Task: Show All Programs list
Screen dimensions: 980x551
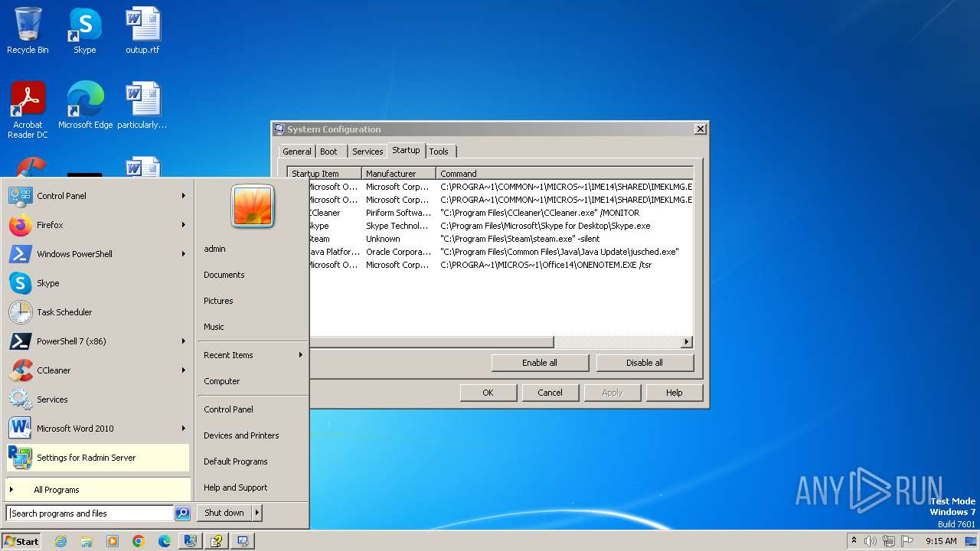Action: tap(98, 490)
